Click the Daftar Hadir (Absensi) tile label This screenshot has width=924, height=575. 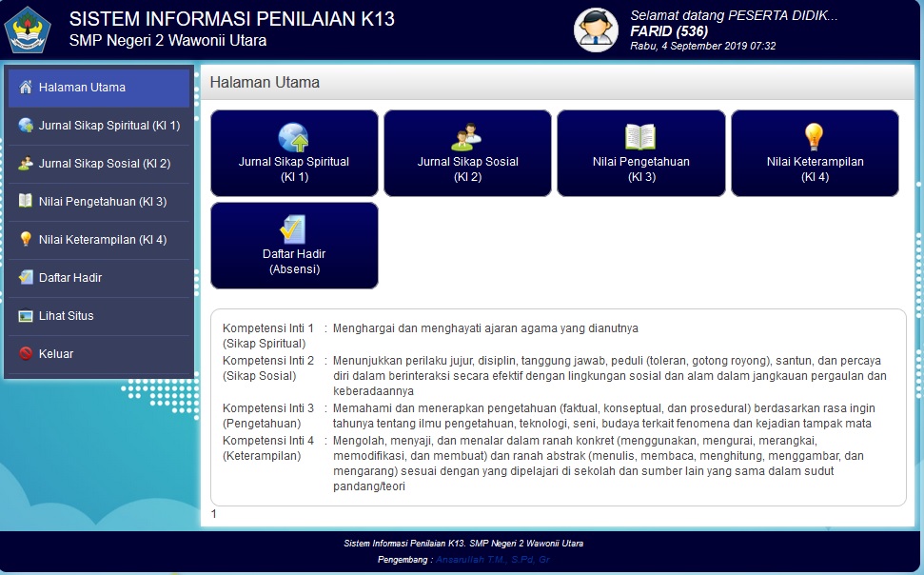294,262
